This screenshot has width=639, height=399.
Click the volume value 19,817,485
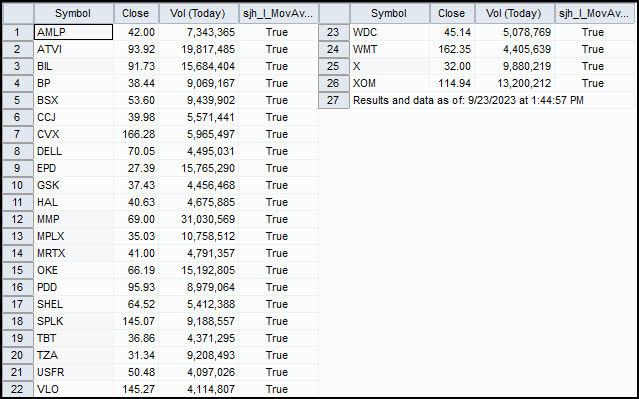pos(208,49)
